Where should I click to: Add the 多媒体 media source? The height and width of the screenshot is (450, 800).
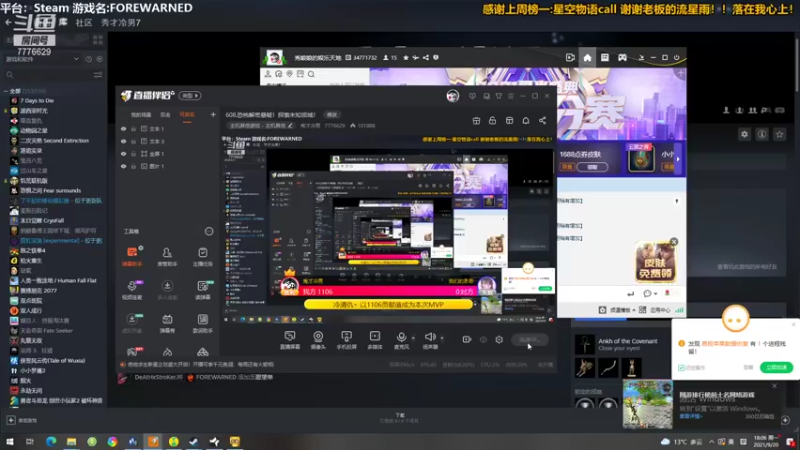[375, 340]
